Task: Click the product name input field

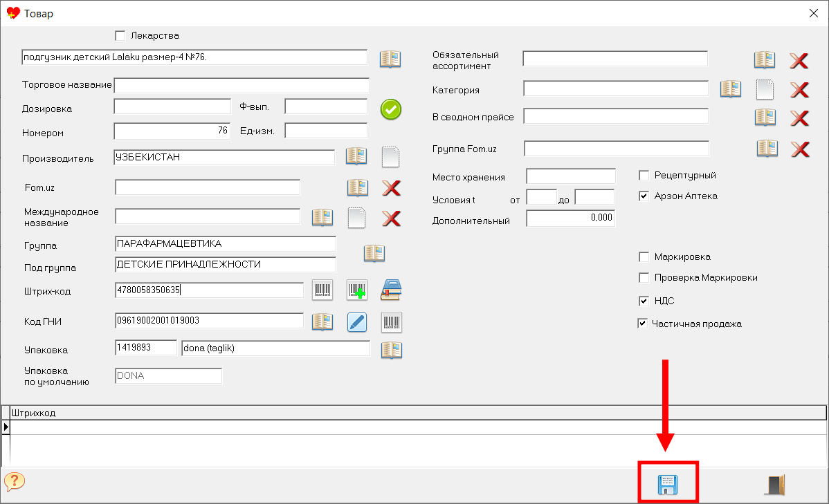Action: 194,57
